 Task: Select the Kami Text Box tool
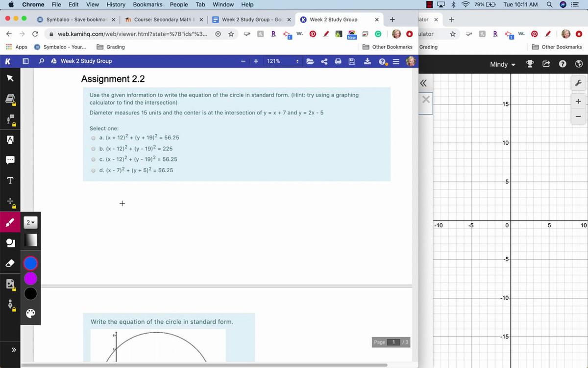pyautogui.click(x=10, y=181)
